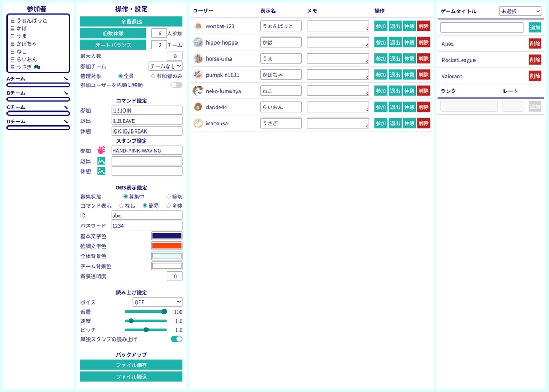
Task: Click horse-uma user avatar icon
Action: pos(198,58)
